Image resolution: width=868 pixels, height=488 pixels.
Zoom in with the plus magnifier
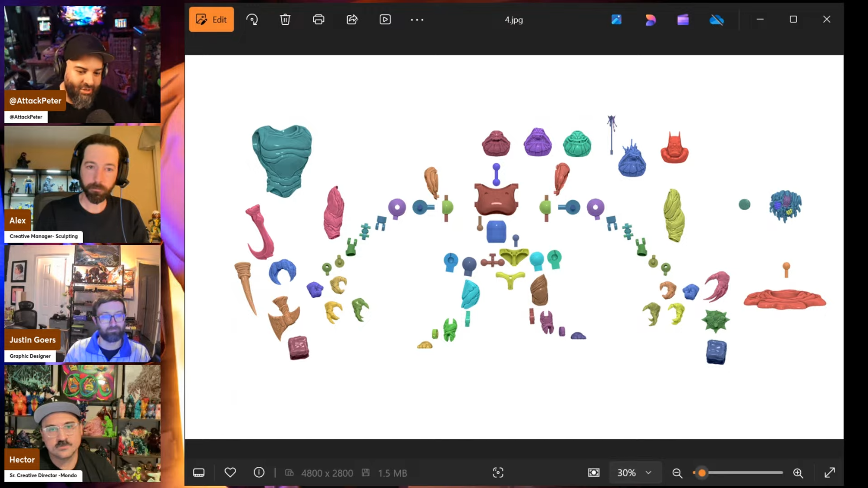[x=798, y=473]
